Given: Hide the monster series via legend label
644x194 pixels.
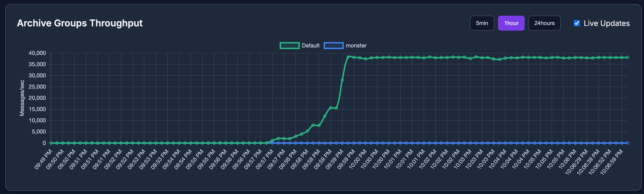Looking at the screenshot, I should 356,46.
